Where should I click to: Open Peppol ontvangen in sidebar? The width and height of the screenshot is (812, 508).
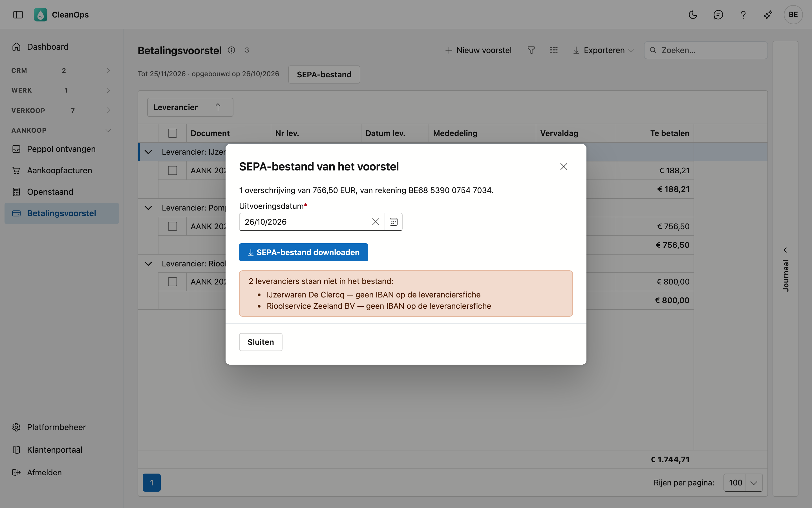click(x=62, y=149)
